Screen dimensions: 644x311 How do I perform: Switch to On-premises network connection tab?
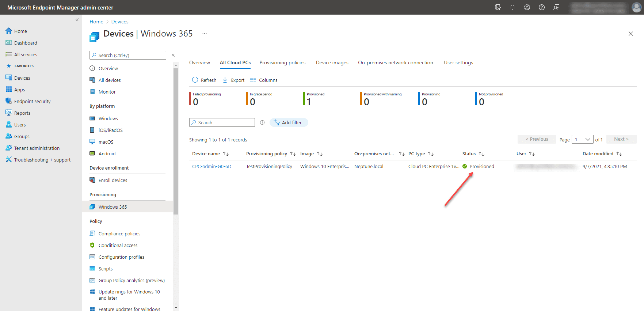396,62
